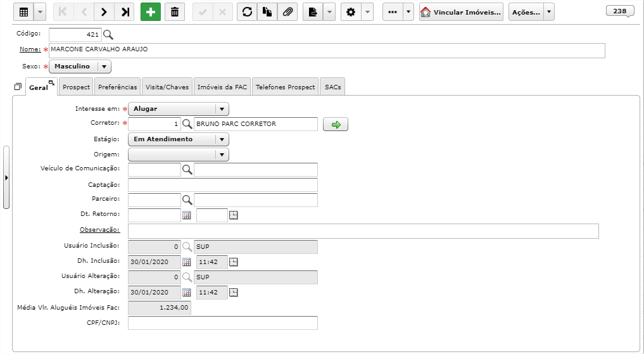Open Dt. Retorno calendar picker
This screenshot has height=354, width=644.
[x=187, y=215]
